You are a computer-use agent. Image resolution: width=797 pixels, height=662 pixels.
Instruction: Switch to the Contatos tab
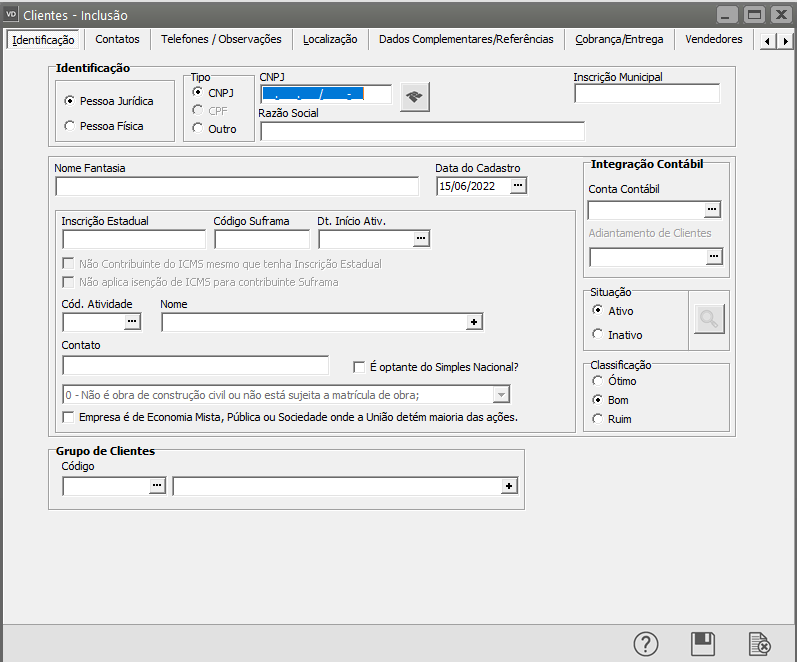tap(117, 40)
